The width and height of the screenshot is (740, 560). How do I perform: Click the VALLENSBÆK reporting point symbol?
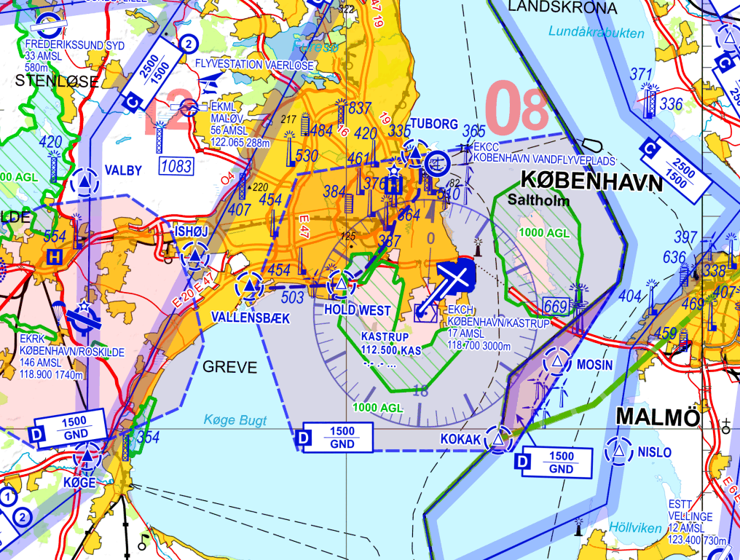pyautogui.click(x=250, y=288)
